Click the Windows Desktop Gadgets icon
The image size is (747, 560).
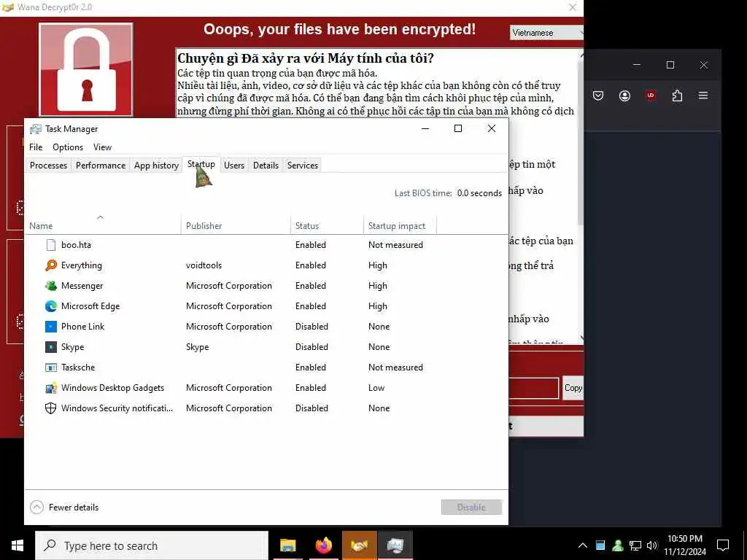click(51, 388)
